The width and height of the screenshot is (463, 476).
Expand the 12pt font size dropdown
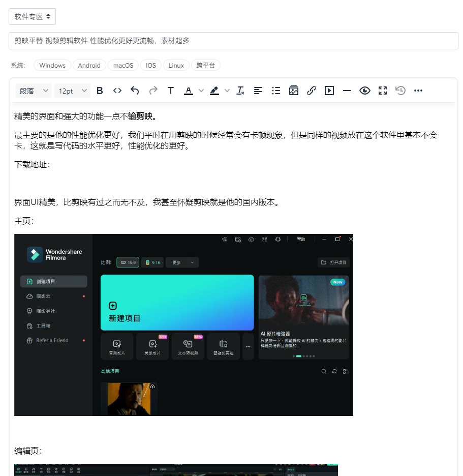72,91
